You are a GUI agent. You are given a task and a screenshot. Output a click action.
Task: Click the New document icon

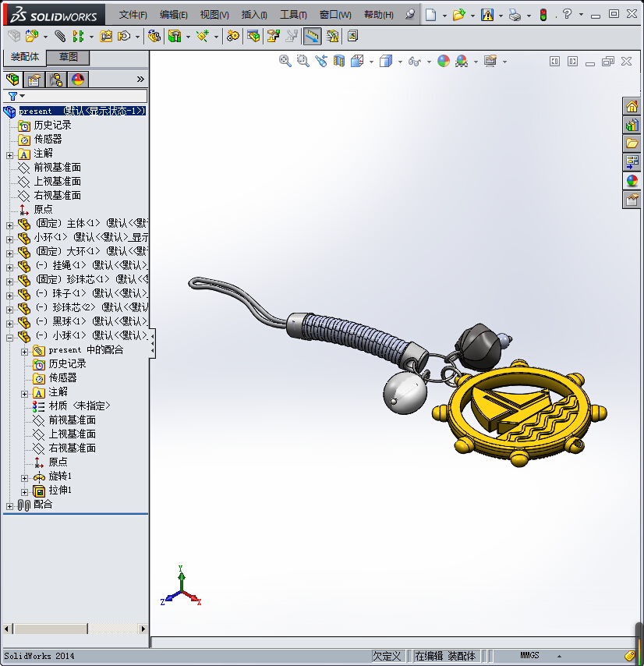pos(431,15)
